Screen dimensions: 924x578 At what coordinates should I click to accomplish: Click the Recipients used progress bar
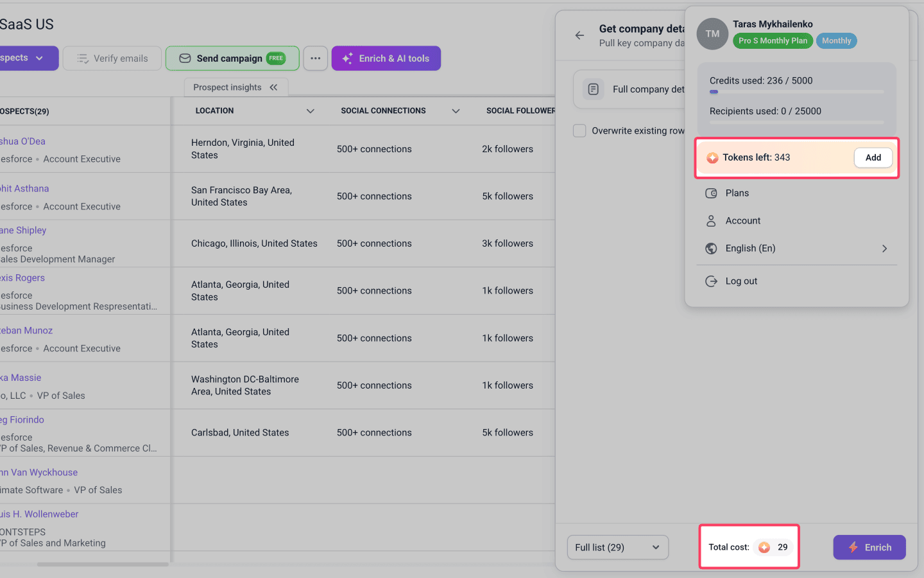point(796,122)
